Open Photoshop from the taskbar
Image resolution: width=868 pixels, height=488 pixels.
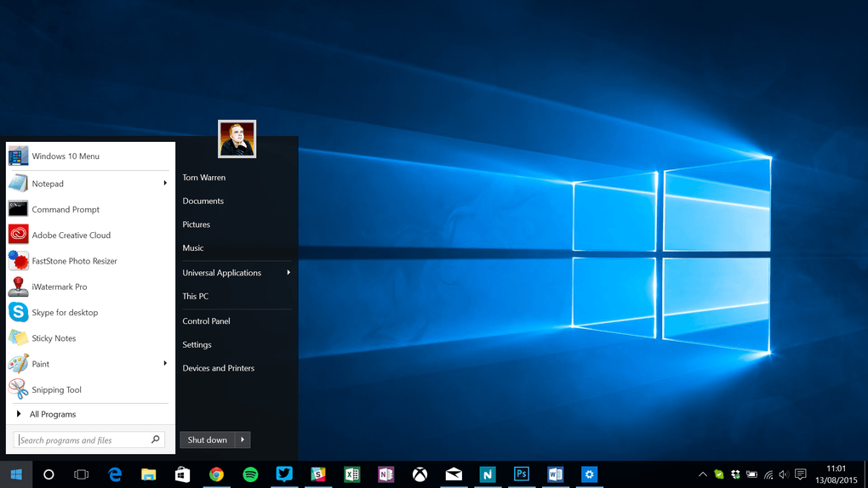coord(522,474)
